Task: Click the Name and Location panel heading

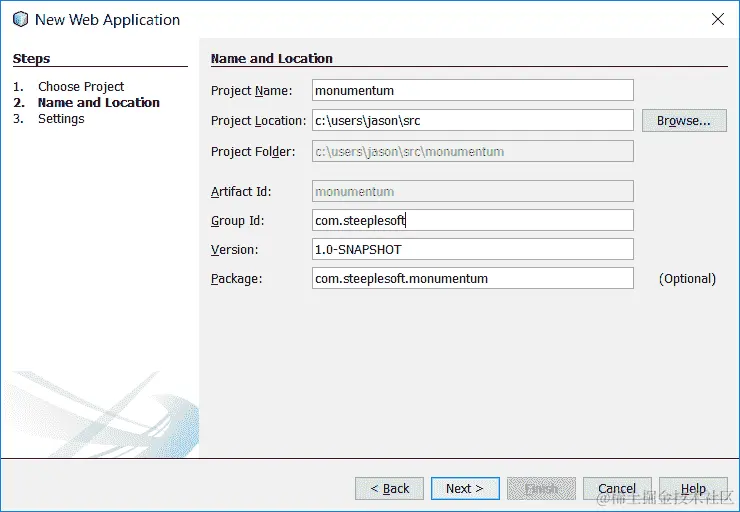Action: 271,59
